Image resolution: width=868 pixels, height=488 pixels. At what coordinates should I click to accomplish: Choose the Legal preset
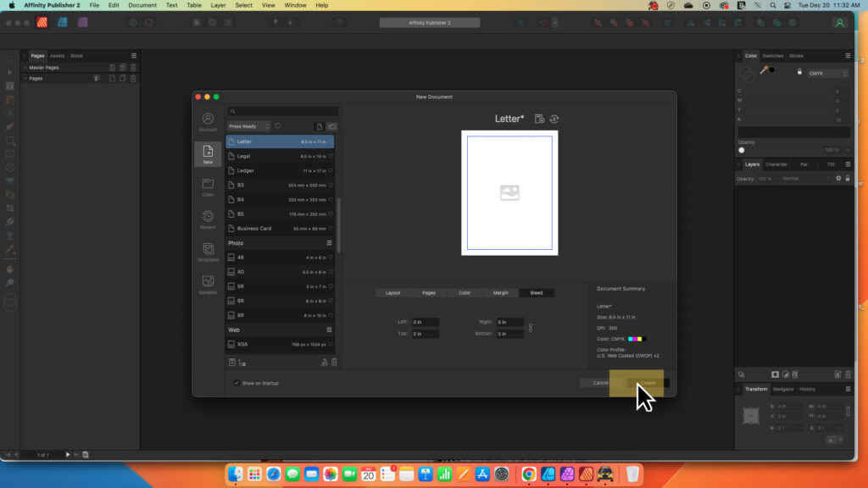pyautogui.click(x=280, y=156)
